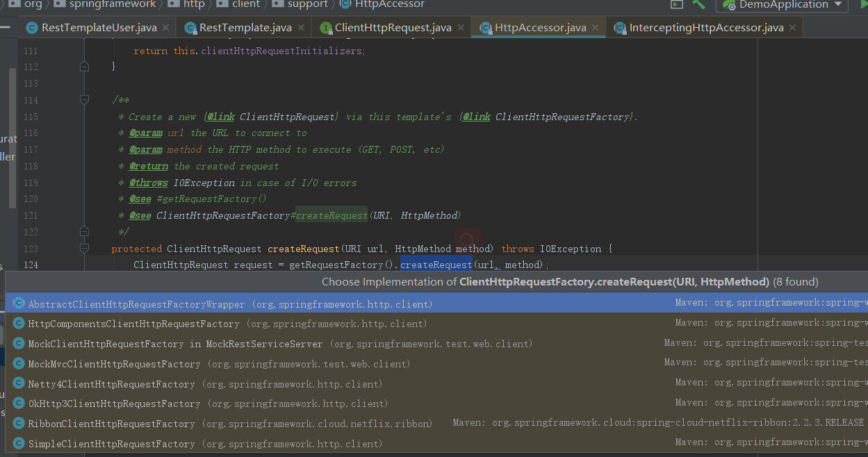Collapse the Javadoc fold at line 114

pyautogui.click(x=84, y=100)
